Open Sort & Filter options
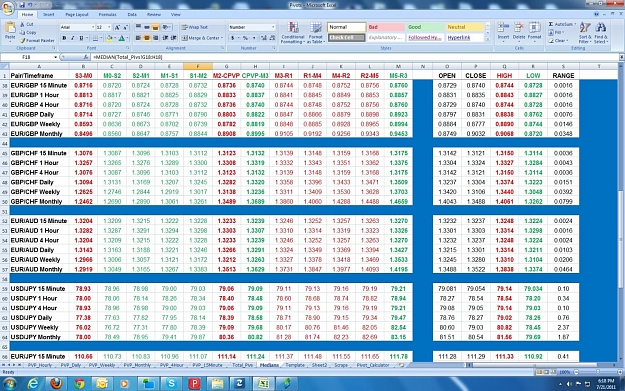The height and width of the screenshot is (391, 625). click(584, 33)
